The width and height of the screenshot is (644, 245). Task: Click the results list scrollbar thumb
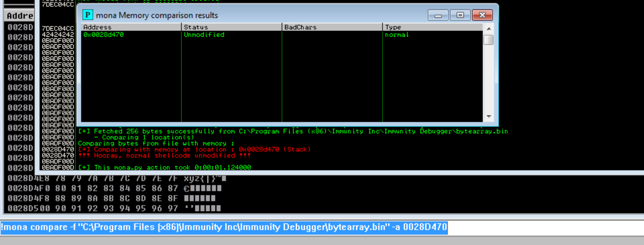pos(488,40)
